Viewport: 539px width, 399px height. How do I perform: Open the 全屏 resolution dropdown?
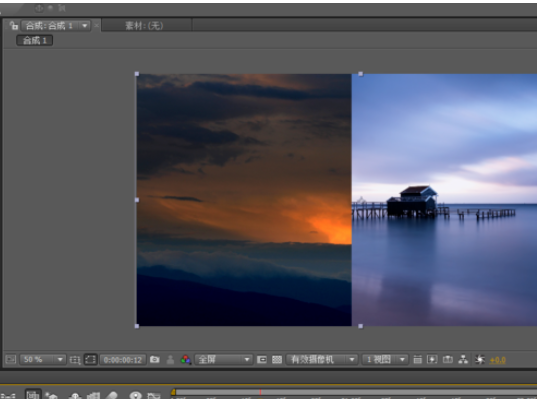click(x=223, y=360)
